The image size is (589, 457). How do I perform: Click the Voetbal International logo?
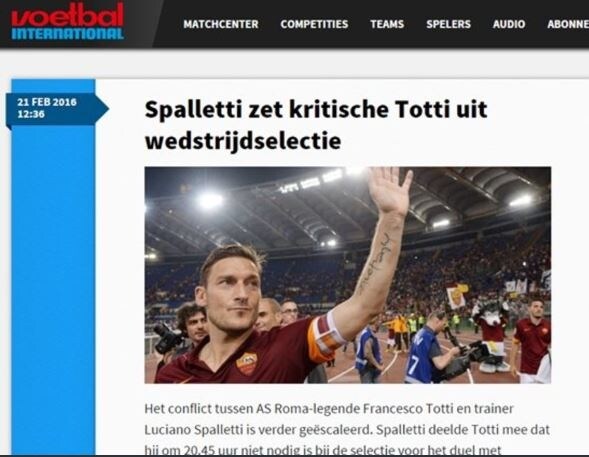point(67,21)
